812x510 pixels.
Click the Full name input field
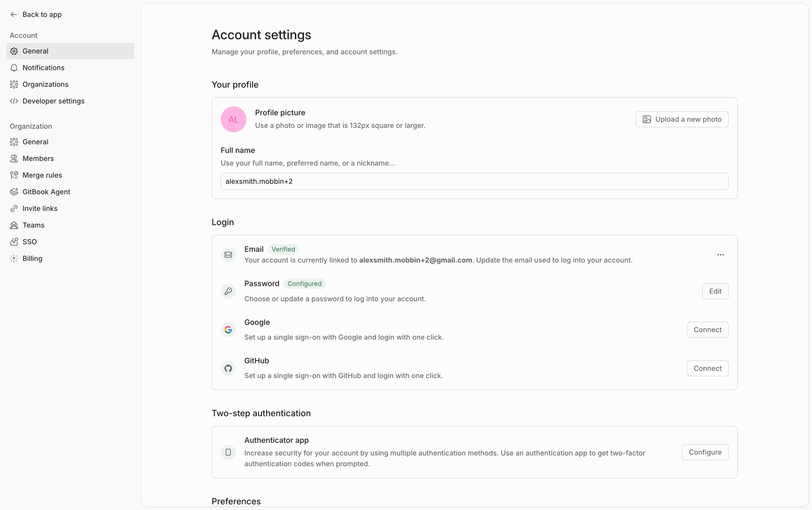[x=475, y=181]
